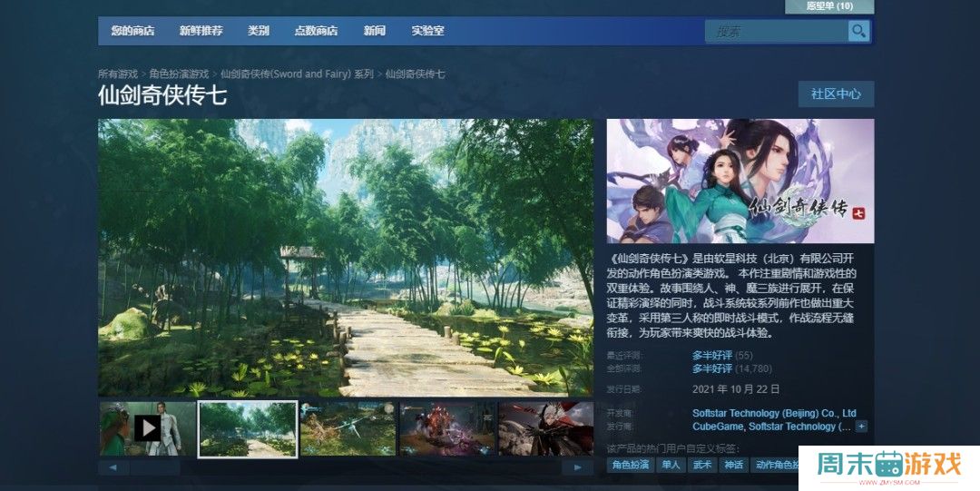Image resolution: width=980 pixels, height=491 pixels.
Task: Click the magnifier search icon
Action: tap(857, 32)
